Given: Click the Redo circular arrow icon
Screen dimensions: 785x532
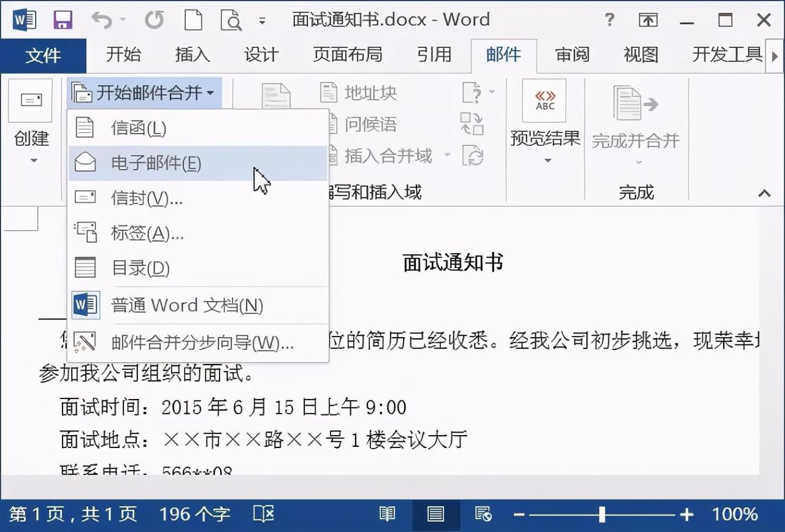Looking at the screenshot, I should tap(154, 20).
